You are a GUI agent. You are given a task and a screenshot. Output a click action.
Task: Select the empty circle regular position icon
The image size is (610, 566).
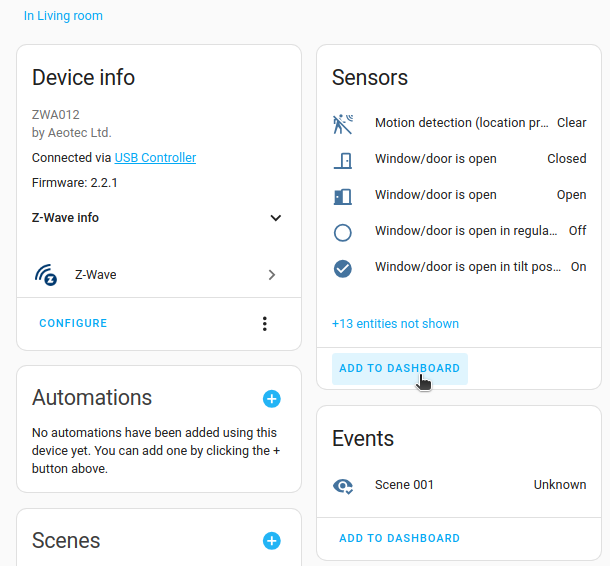coord(343,232)
